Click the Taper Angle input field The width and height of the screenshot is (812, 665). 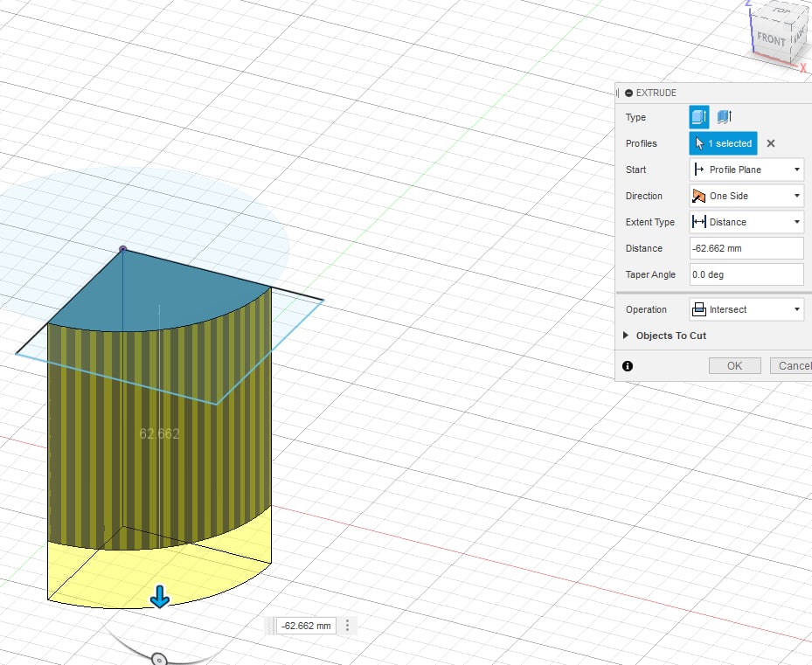pyautogui.click(x=746, y=274)
